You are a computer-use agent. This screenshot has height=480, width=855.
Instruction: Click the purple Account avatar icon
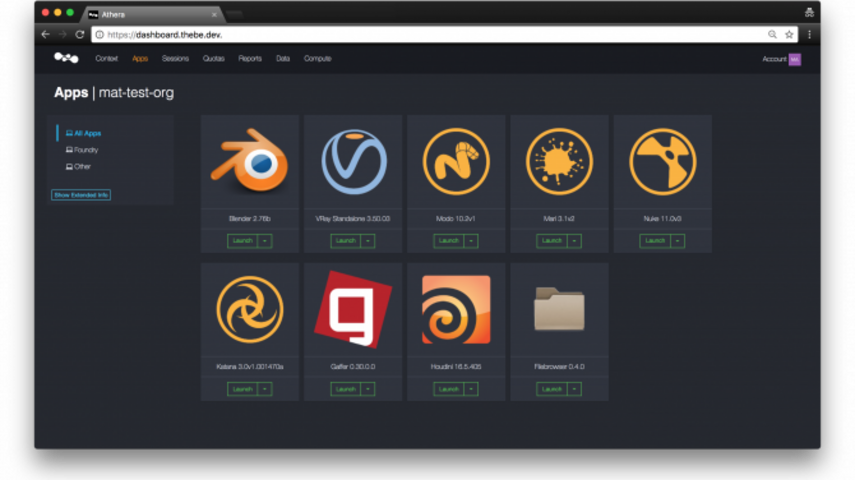[x=794, y=59]
